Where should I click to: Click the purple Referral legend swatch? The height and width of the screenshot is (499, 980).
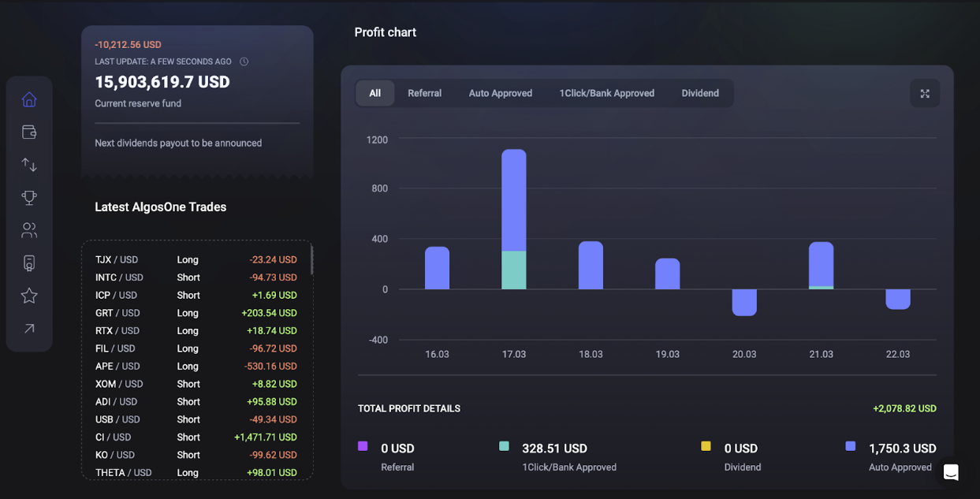click(x=363, y=446)
